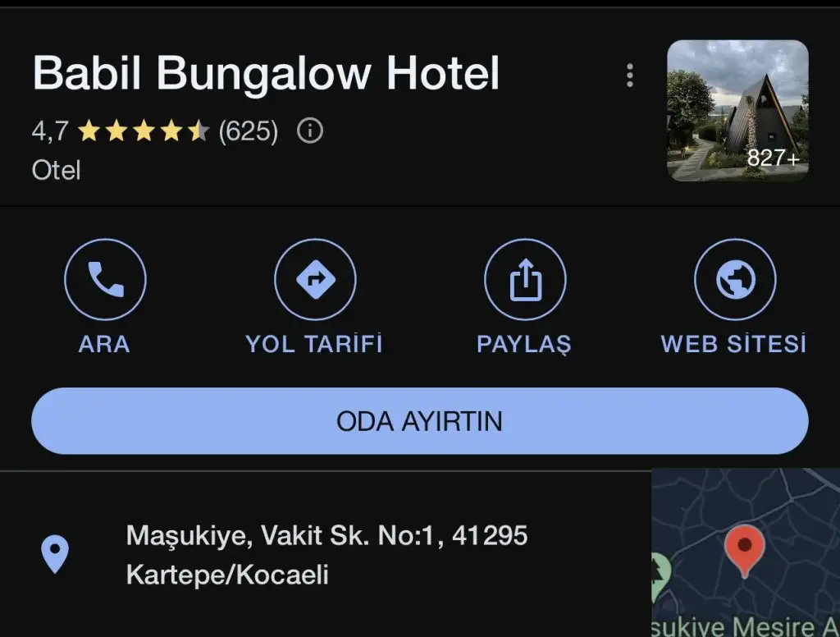Screen dimensions: 840x637
Task: Open the WEB SİTESİ label
Action: 734,344
